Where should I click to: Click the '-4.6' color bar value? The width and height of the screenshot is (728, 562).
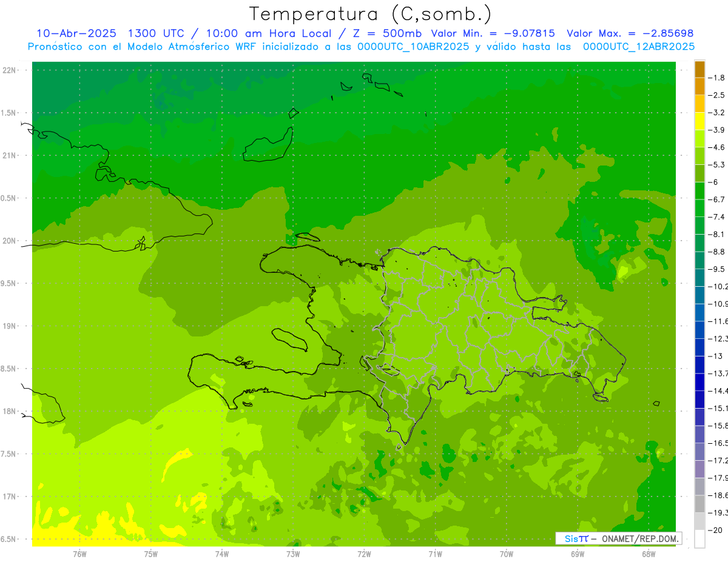click(x=716, y=147)
